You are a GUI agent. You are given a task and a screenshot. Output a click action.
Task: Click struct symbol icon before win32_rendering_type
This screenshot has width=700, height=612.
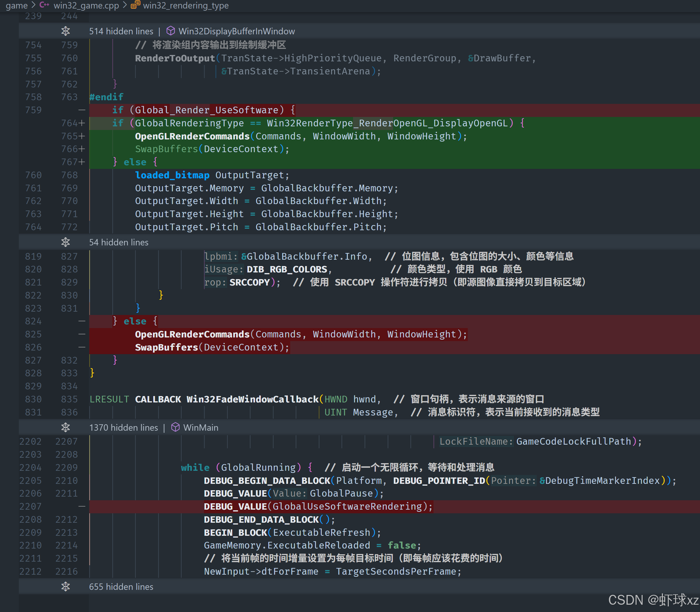pos(135,5)
